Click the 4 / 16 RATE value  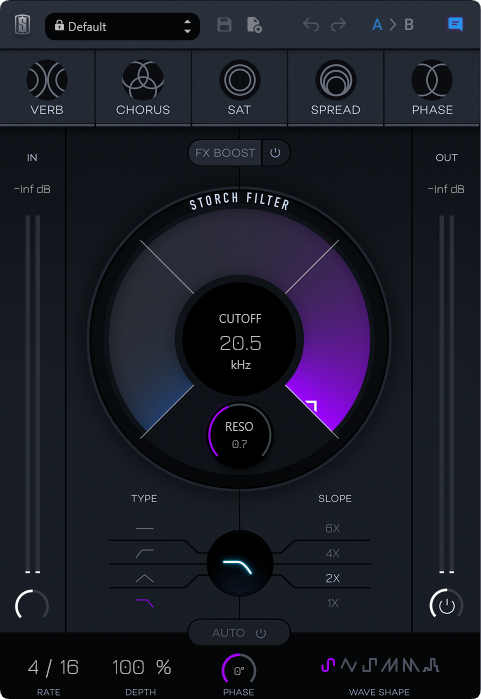tap(53, 667)
